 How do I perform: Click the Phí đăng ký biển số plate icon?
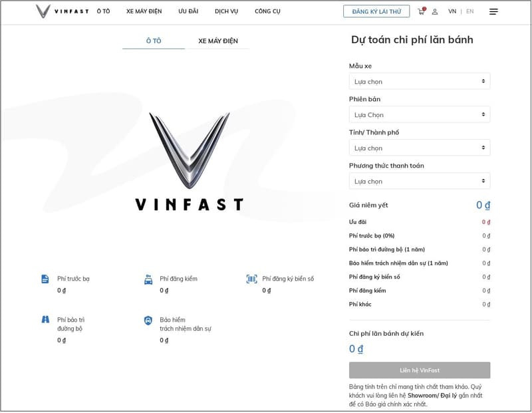pyautogui.click(x=251, y=279)
